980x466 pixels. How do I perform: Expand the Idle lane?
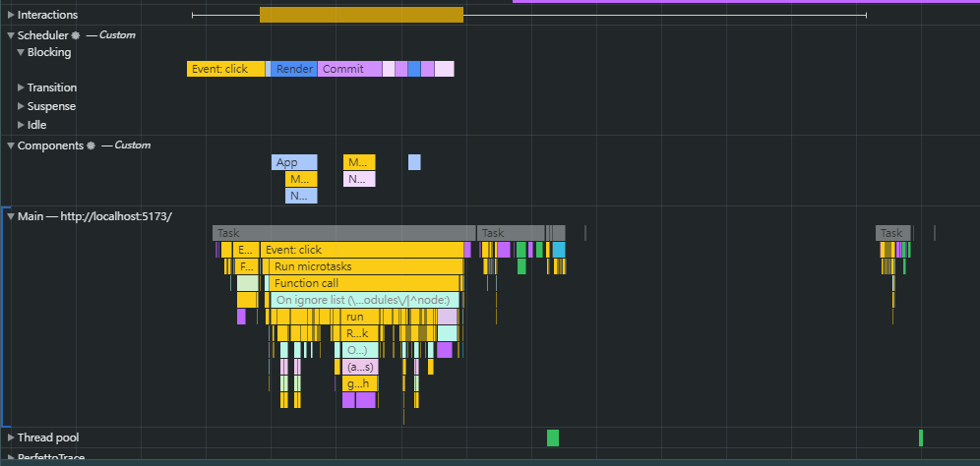[21, 125]
